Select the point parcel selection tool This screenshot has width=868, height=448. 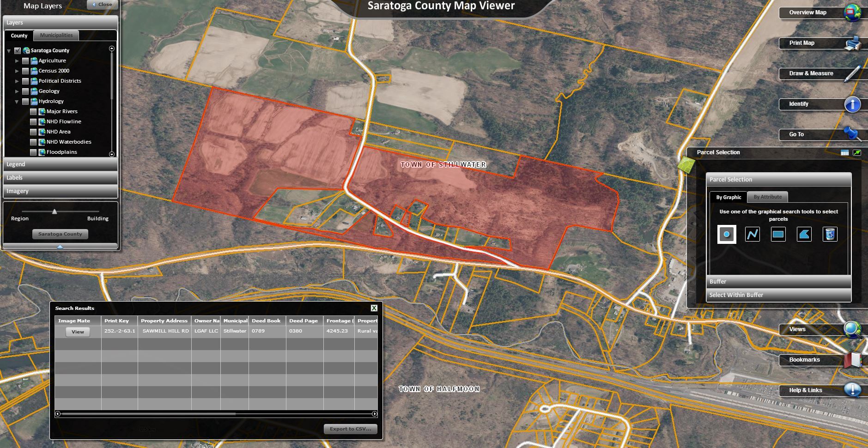click(726, 234)
